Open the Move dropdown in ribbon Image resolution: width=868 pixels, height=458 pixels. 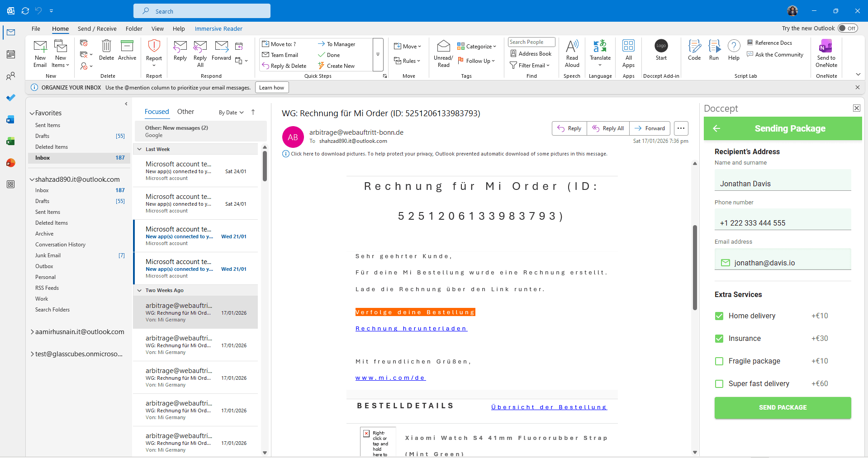(408, 47)
